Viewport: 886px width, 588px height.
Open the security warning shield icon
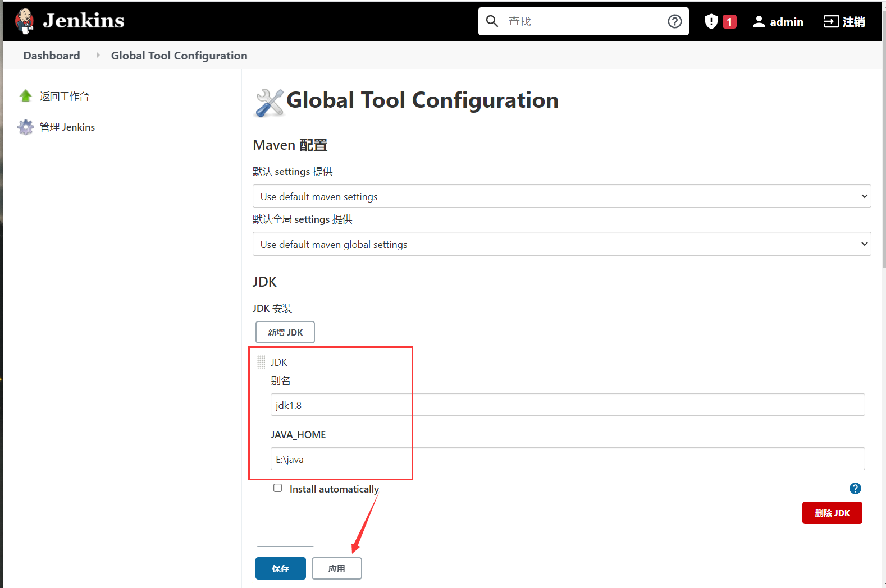coord(711,21)
